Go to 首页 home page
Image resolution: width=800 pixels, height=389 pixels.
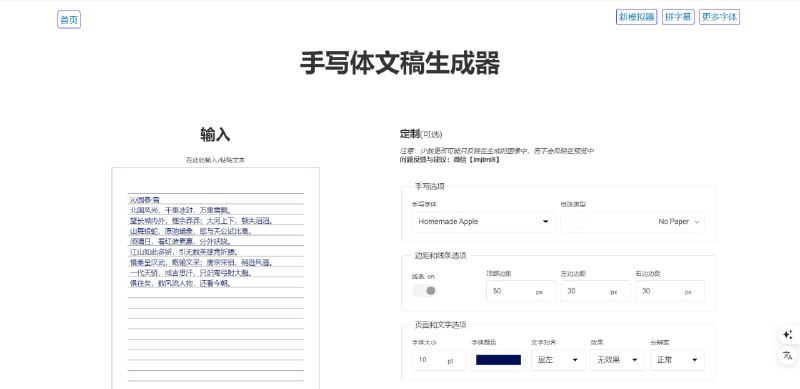[69, 19]
